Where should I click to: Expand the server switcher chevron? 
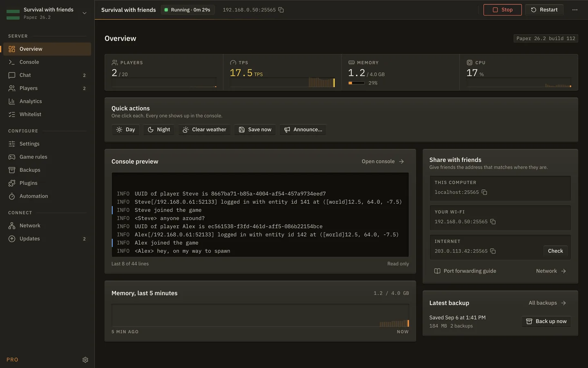click(x=85, y=13)
